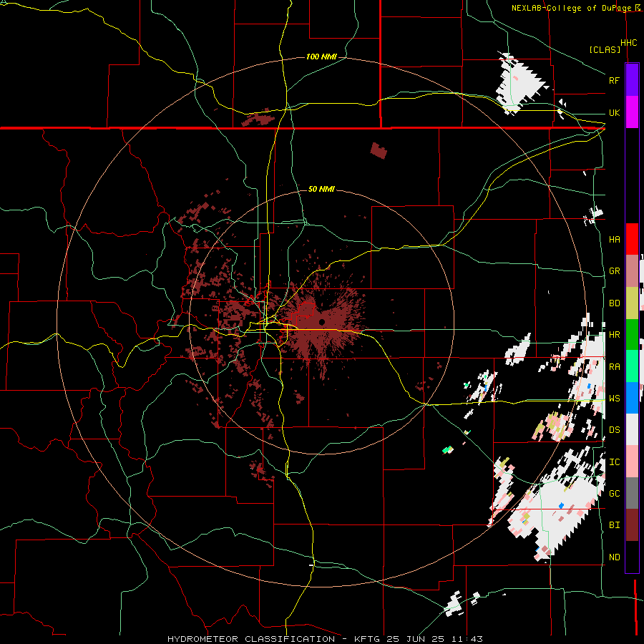Click the '11:43' timestamp

coord(466,639)
